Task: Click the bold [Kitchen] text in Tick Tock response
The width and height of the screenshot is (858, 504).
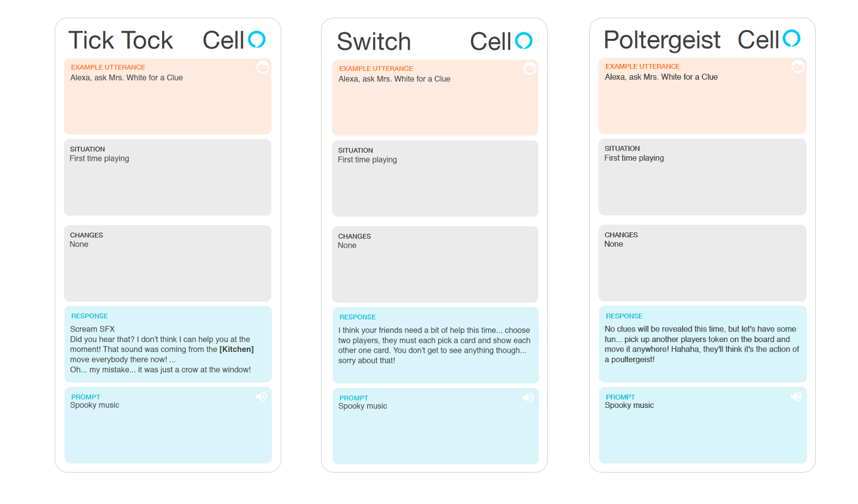Action: pyautogui.click(x=236, y=349)
